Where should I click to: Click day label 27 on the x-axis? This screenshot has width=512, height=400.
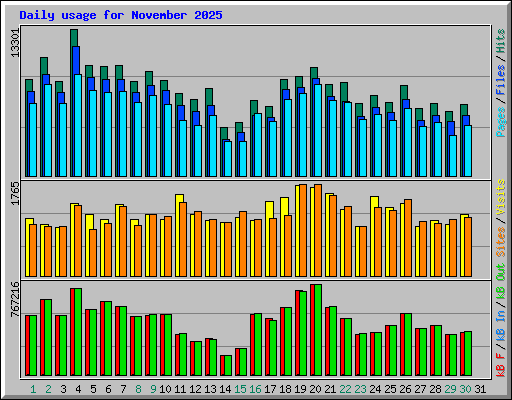(x=420, y=389)
